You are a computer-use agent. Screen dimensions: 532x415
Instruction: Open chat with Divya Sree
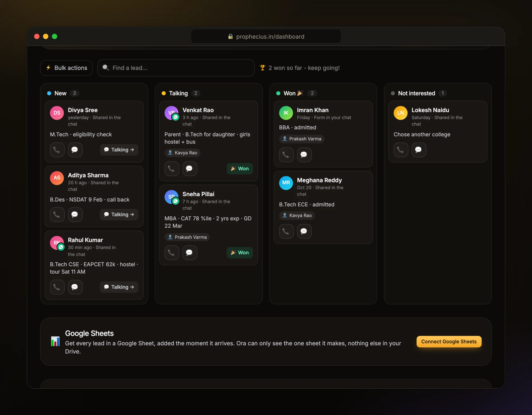coord(75,150)
